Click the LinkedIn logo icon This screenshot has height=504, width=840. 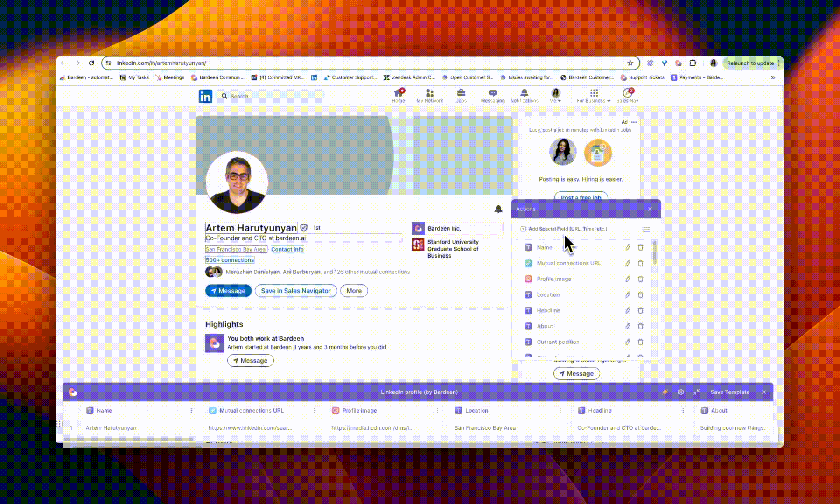[205, 96]
